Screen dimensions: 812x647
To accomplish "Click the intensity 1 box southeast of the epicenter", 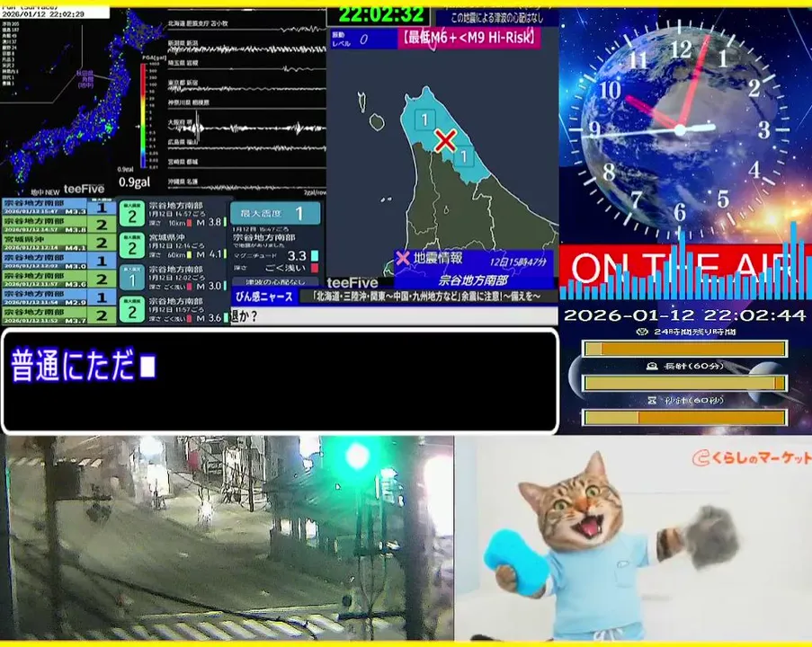I will (464, 155).
